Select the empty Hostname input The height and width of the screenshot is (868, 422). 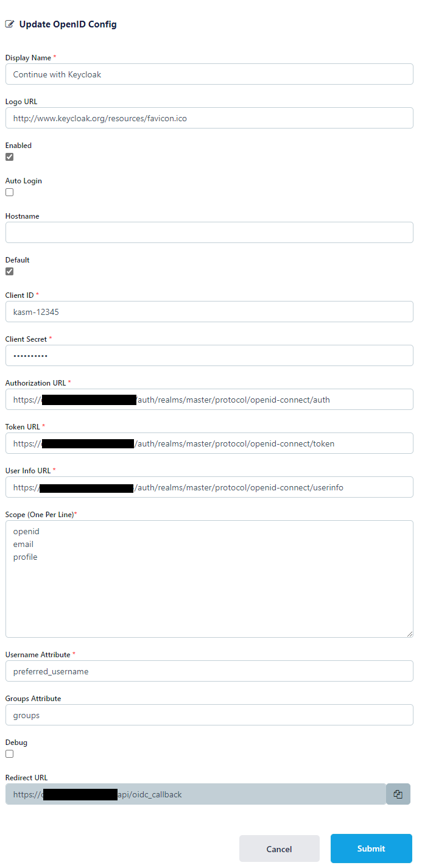[209, 233]
